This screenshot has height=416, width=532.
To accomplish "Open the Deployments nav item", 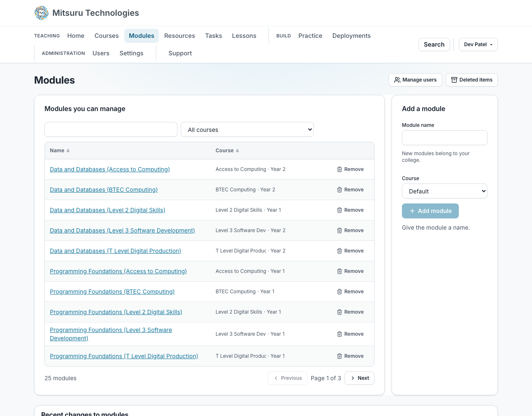I will (352, 36).
